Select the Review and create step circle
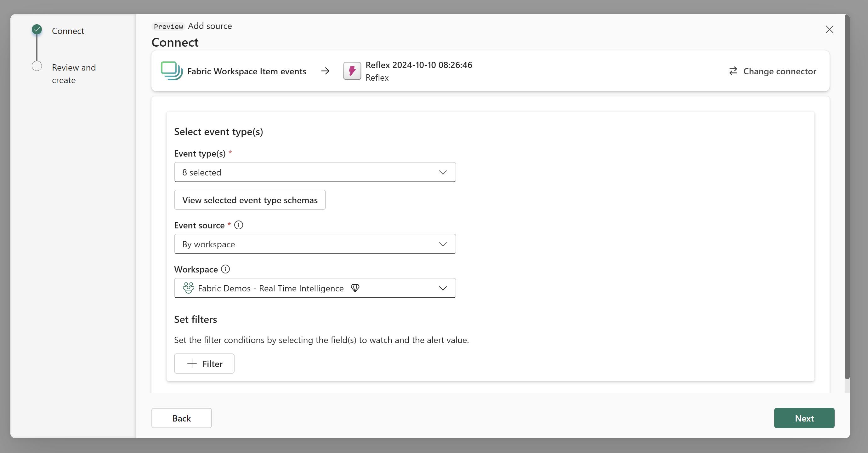Image resolution: width=868 pixels, height=453 pixels. [x=37, y=66]
